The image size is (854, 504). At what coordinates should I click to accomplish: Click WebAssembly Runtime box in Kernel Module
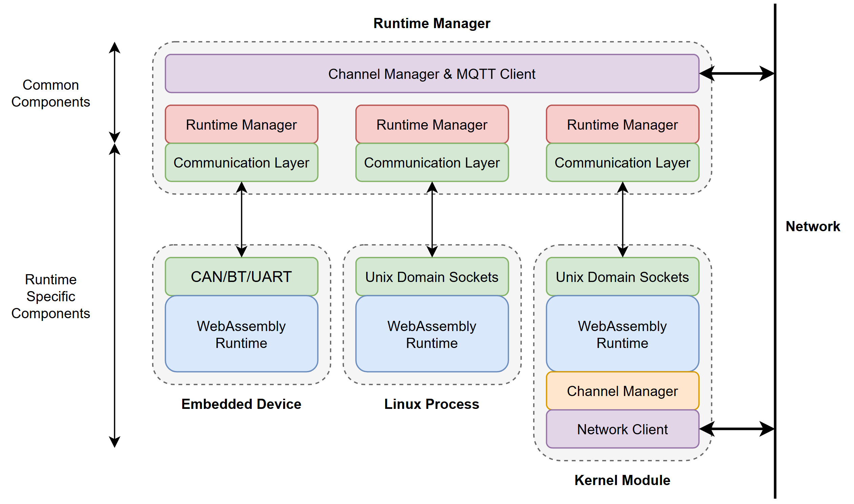(622, 334)
